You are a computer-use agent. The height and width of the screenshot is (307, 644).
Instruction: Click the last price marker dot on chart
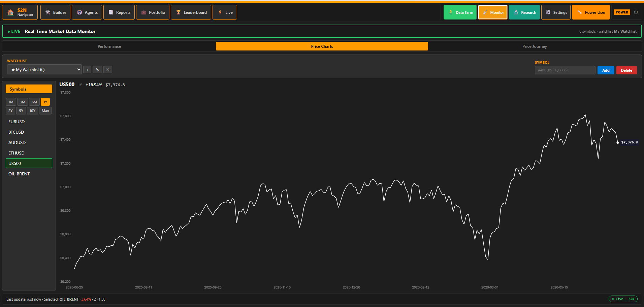(x=617, y=142)
